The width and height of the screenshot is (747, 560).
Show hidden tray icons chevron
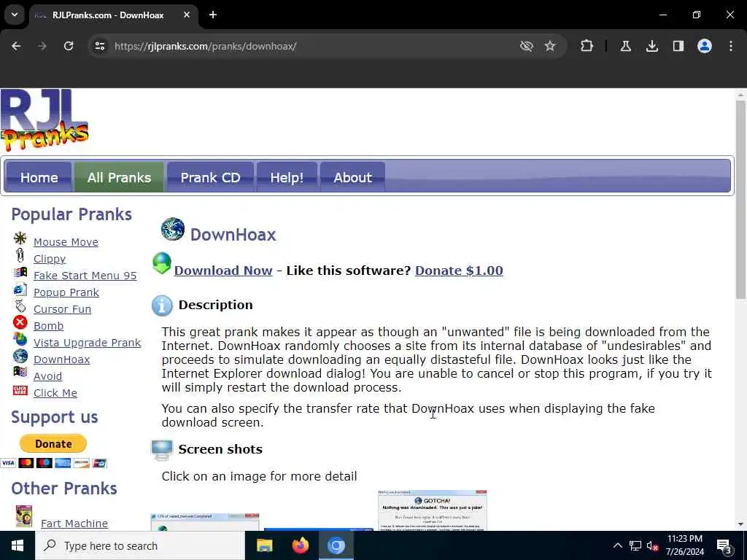[617, 545]
